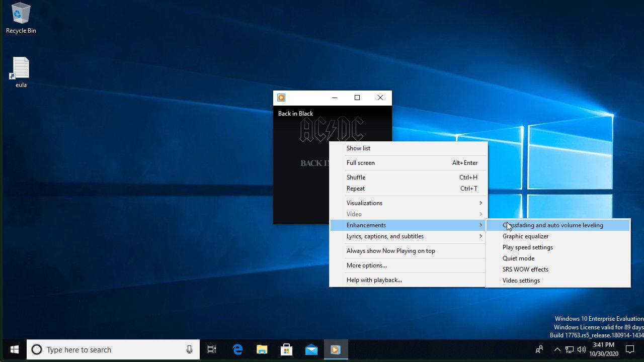Click Help with playback... entry
Viewport: 644px width, 362px height.
[409, 280]
